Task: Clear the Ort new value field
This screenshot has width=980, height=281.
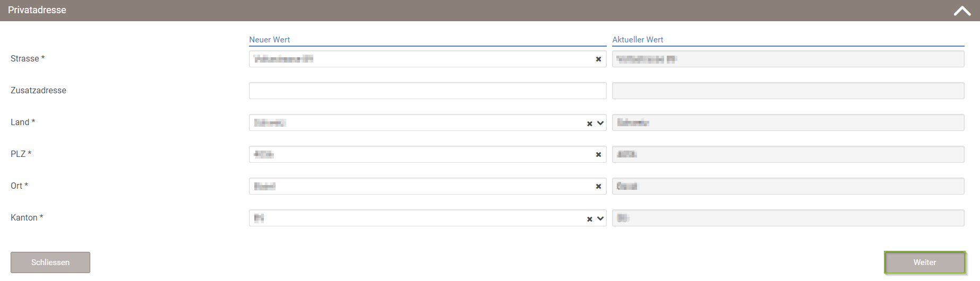Action: point(598,187)
